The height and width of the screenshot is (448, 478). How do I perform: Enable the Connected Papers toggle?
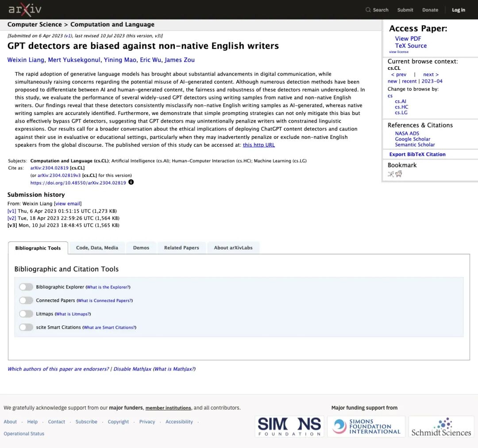26,300
